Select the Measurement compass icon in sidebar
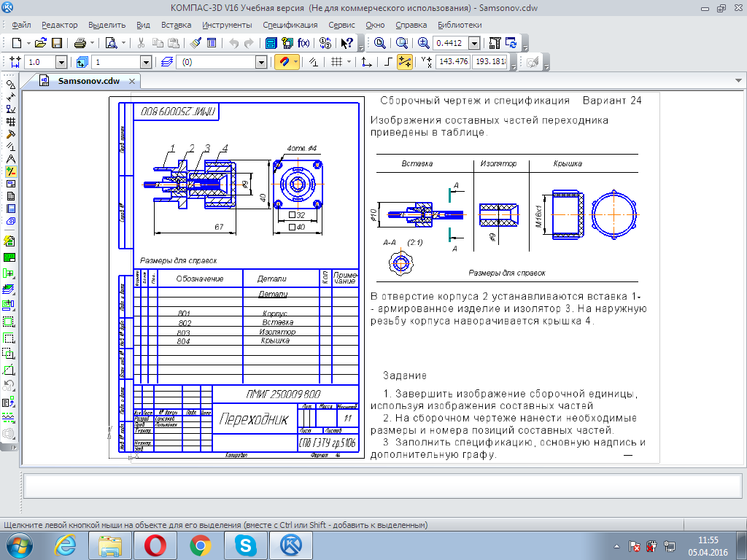This screenshot has width=747, height=560. [10, 158]
